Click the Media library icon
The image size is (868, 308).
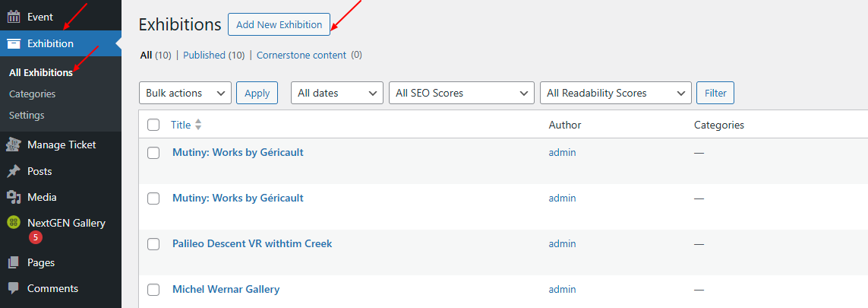click(14, 197)
